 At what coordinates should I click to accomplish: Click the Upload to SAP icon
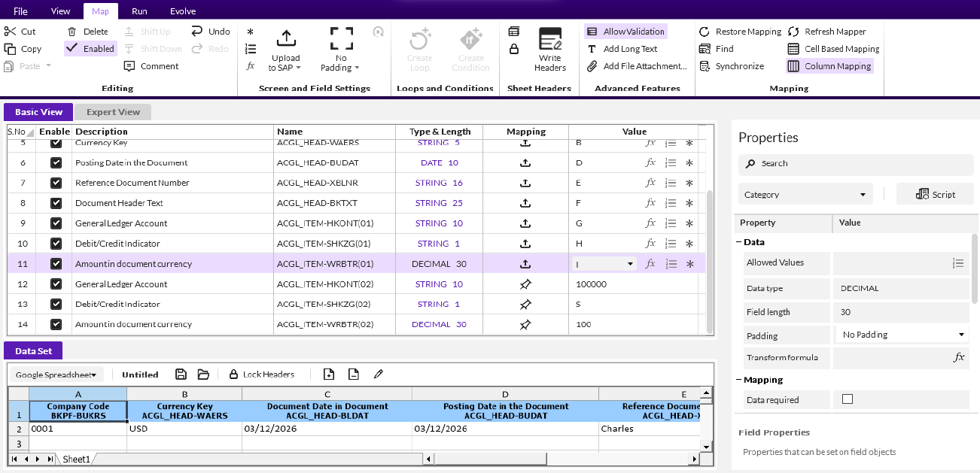click(285, 38)
